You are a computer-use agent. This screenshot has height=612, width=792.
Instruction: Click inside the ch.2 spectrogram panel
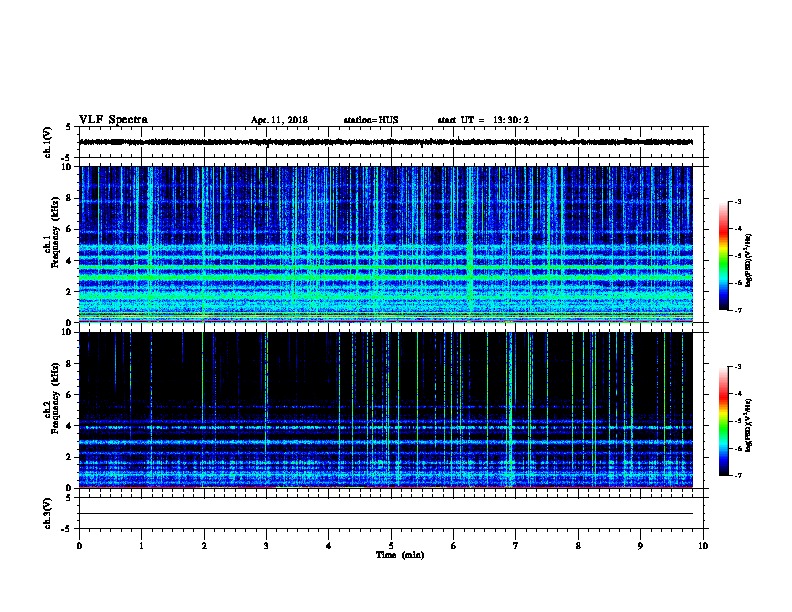[386, 410]
